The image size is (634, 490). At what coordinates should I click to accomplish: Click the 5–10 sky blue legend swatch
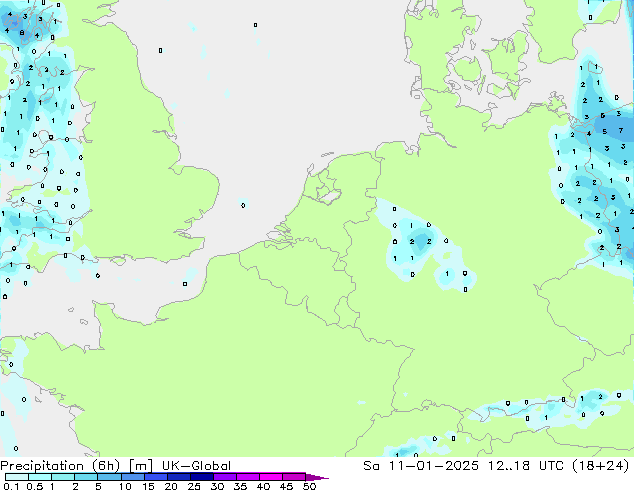click(109, 477)
